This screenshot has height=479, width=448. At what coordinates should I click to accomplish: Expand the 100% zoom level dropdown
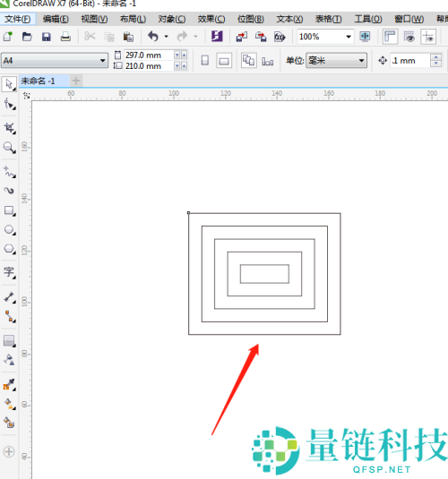pyautogui.click(x=349, y=37)
